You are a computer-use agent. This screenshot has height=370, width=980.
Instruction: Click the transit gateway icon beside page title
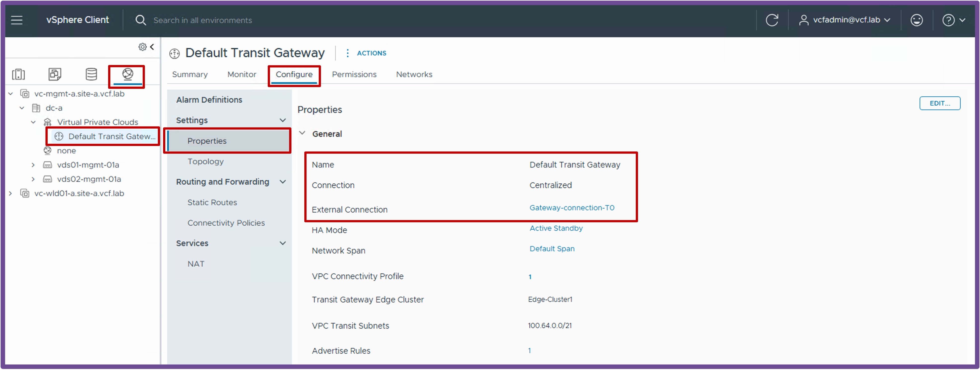click(175, 54)
